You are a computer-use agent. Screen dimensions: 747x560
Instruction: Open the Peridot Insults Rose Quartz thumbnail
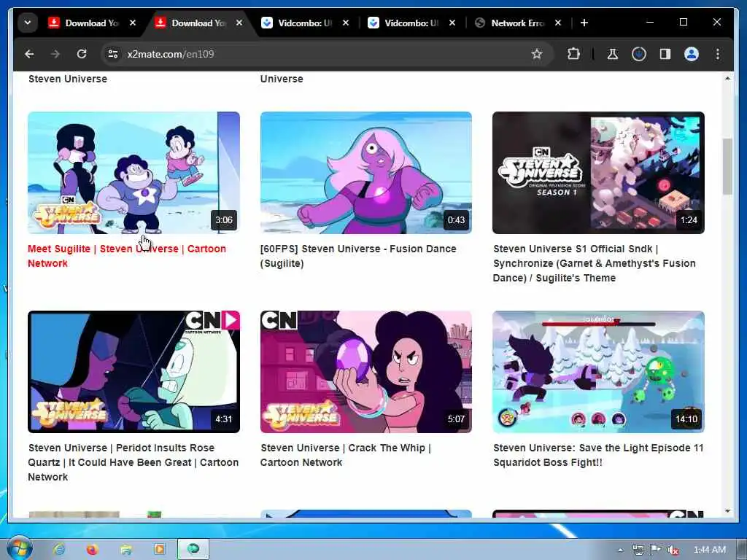coord(134,372)
